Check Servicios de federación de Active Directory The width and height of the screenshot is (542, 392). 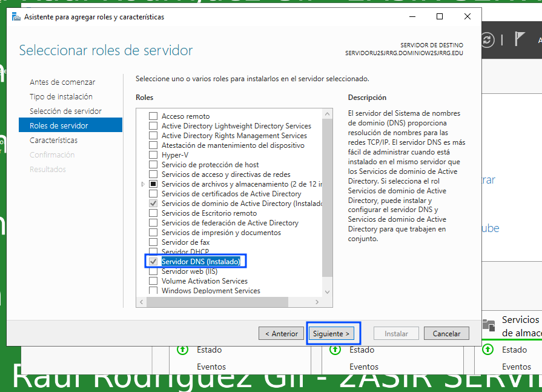[153, 222]
